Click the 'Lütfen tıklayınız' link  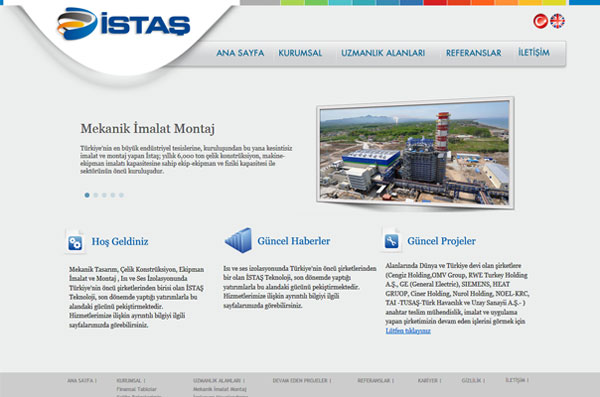coord(408,331)
